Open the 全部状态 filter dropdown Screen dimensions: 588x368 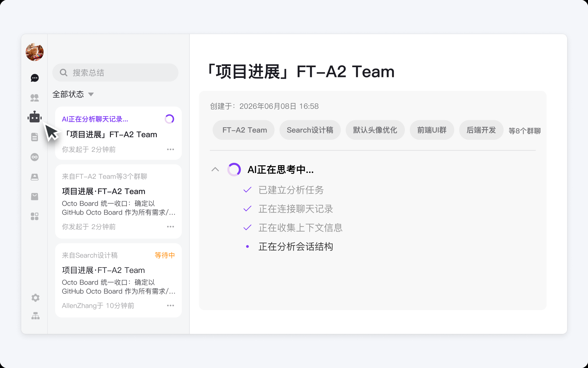73,94
